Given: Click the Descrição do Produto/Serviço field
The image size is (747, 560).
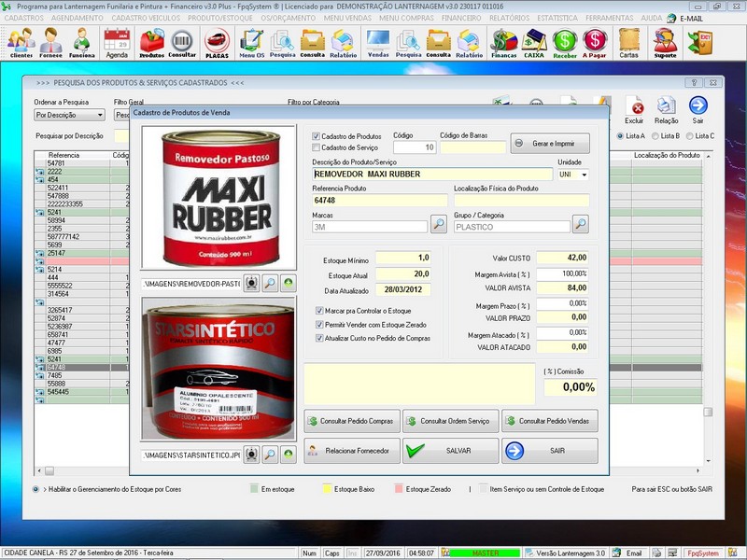Looking at the screenshot, I should 432,174.
